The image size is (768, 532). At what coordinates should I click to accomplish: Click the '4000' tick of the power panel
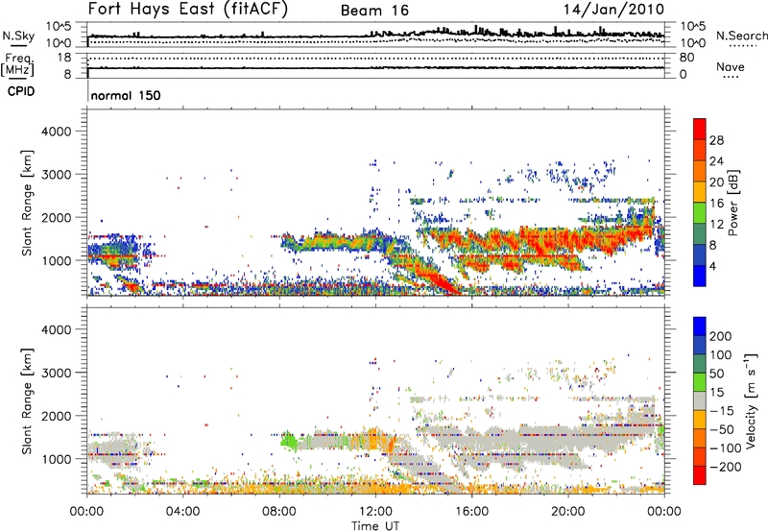(56, 132)
